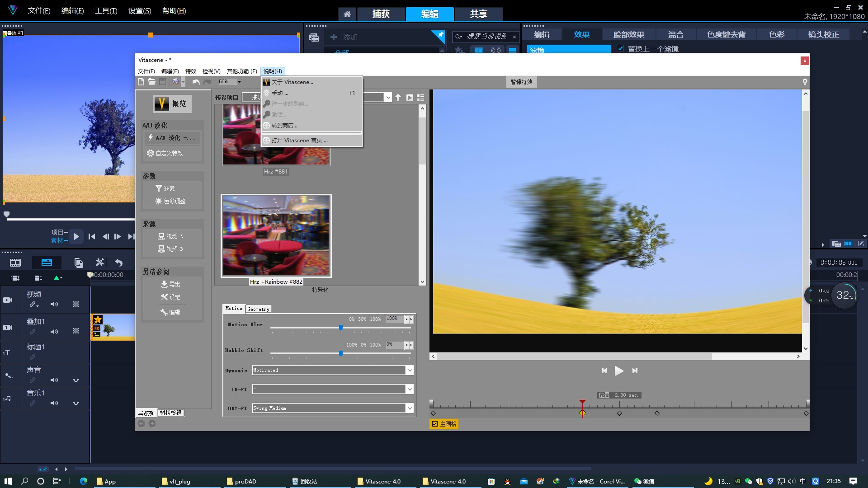
Task: Click the 概览 overview button
Action: [172, 104]
